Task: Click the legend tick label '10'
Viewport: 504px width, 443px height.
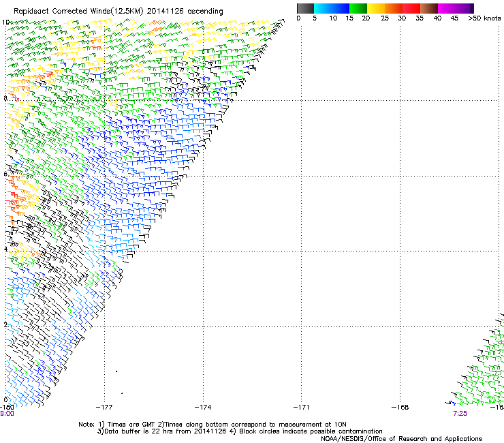Action: point(333,18)
